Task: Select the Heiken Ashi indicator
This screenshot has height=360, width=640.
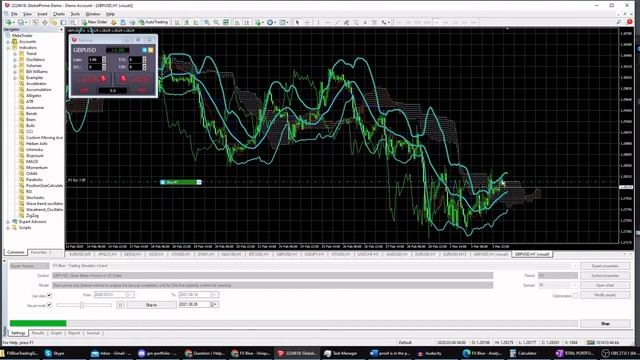Action: pyautogui.click(x=36, y=144)
